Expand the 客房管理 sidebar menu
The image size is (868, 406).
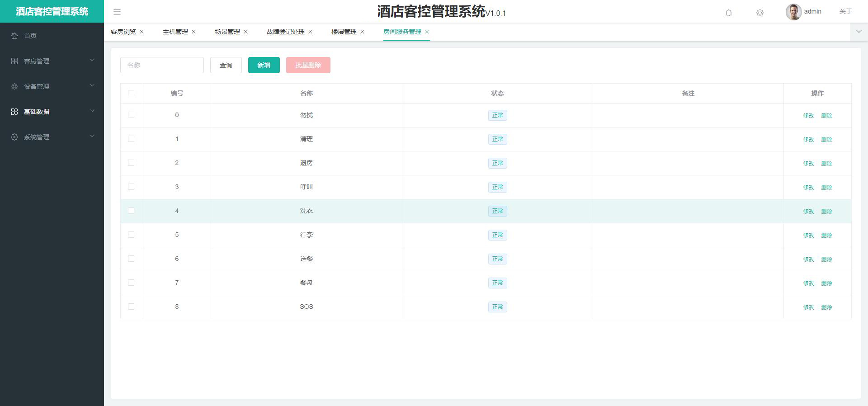(52, 61)
